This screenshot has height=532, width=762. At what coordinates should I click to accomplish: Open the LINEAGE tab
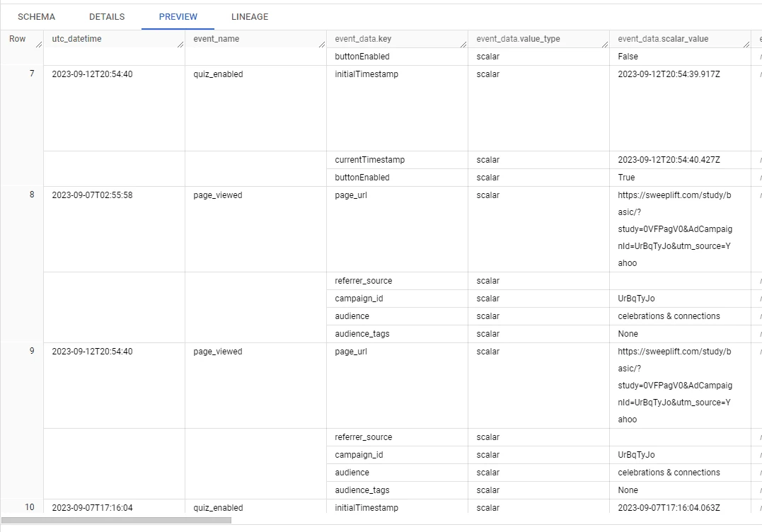point(250,16)
